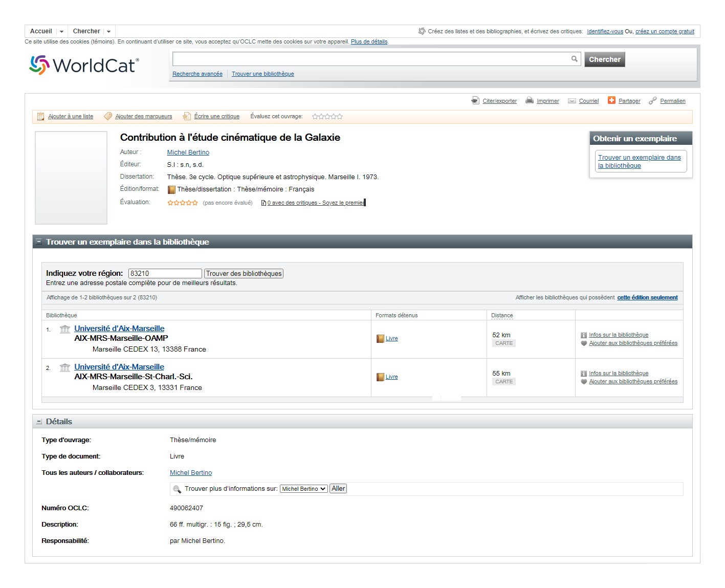Viewport: 725px width, 588px height.
Task: Collapse the Trouver un exemplaire dans la bibliothèque section
Action: coord(39,242)
